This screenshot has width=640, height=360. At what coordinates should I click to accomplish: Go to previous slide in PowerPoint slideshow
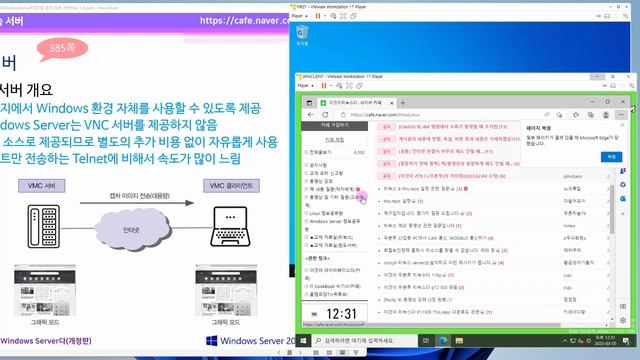(x=279, y=352)
